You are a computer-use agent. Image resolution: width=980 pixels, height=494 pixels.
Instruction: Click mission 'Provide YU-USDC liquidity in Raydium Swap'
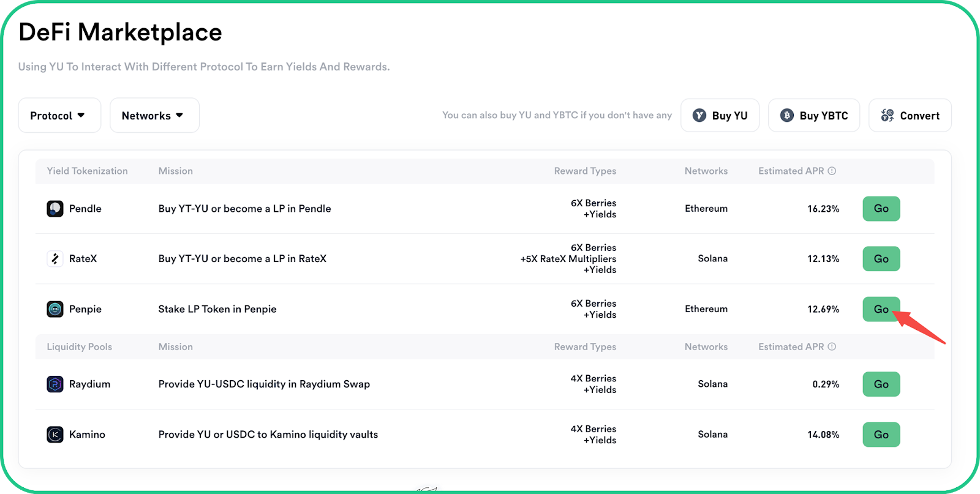(264, 384)
